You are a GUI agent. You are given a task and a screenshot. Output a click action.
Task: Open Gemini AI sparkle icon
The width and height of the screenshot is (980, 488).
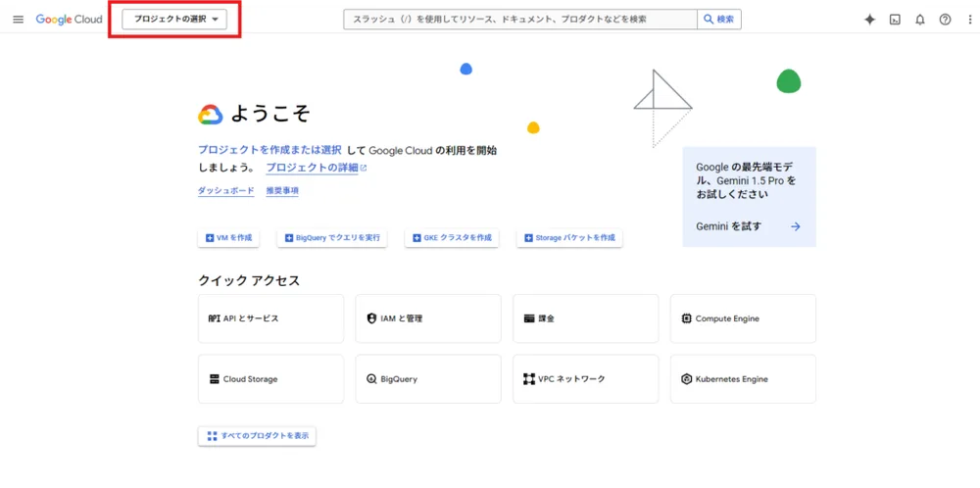869,20
